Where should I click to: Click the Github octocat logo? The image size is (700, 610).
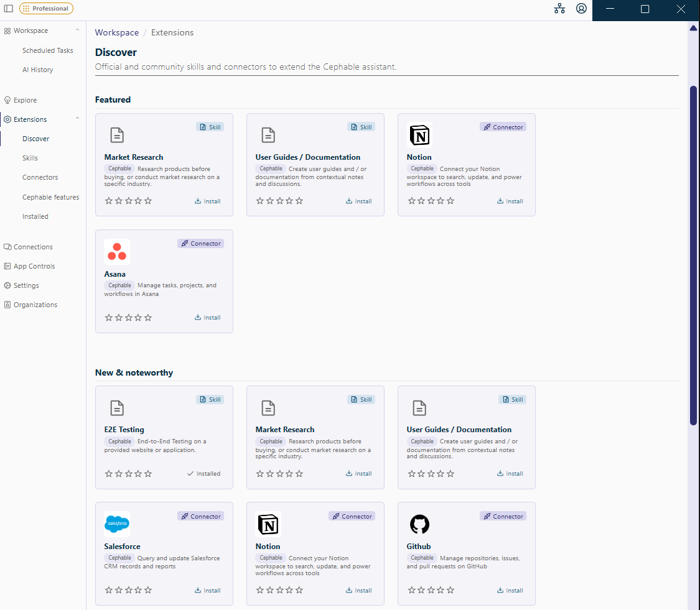click(419, 524)
